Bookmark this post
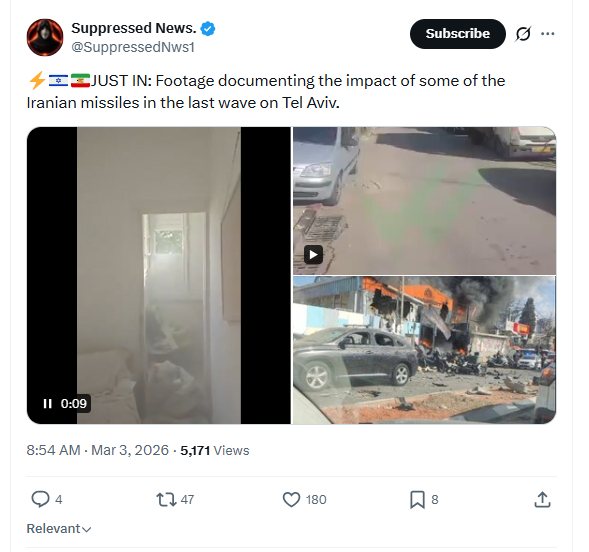This screenshot has width=589, height=552. tap(417, 499)
